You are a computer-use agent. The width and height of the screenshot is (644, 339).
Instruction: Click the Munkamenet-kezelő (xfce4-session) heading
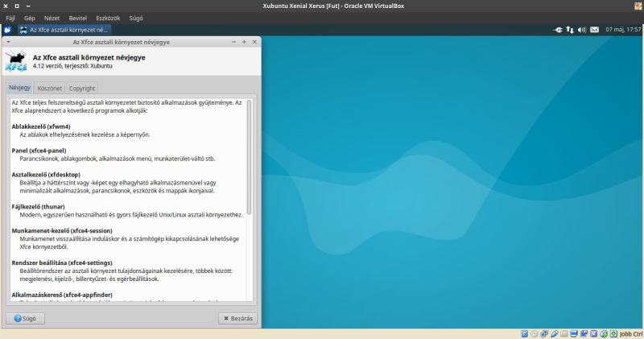62,230
